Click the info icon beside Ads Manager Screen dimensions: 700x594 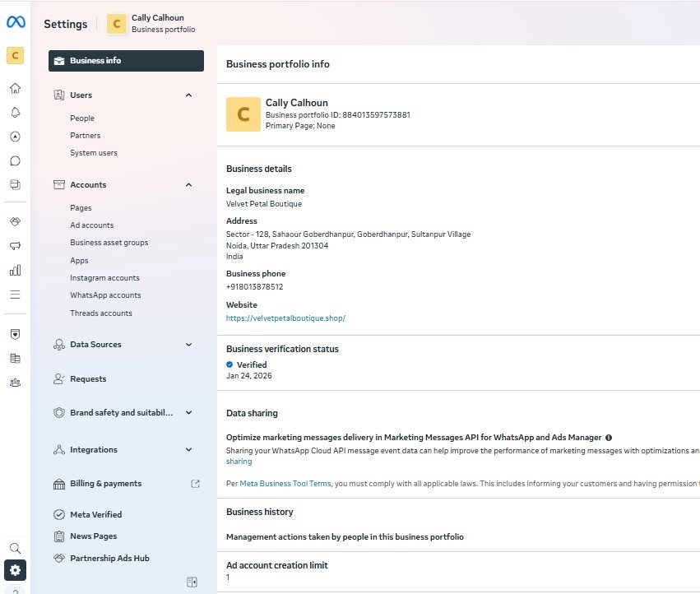pos(609,439)
